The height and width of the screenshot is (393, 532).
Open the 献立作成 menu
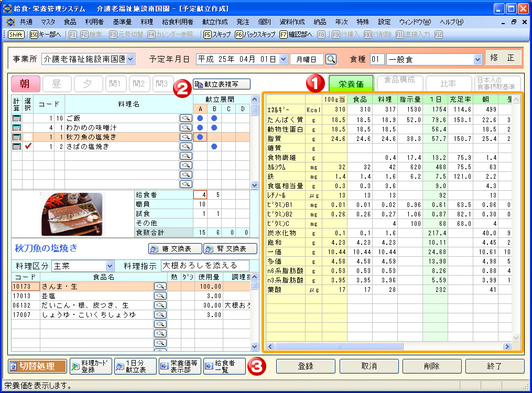215,22
